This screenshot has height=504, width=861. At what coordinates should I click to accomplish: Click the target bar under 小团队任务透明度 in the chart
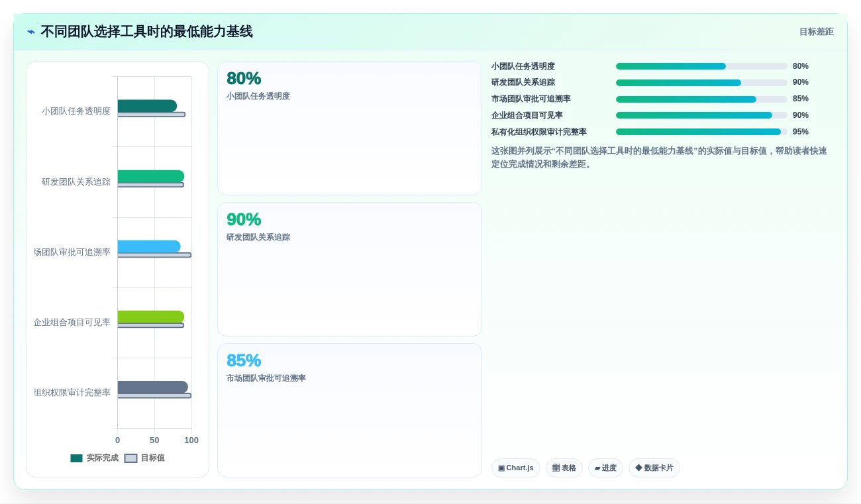(152, 115)
